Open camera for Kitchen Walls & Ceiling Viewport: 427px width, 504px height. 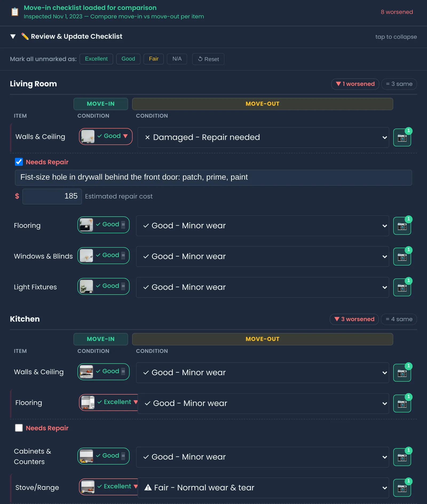coord(402,373)
